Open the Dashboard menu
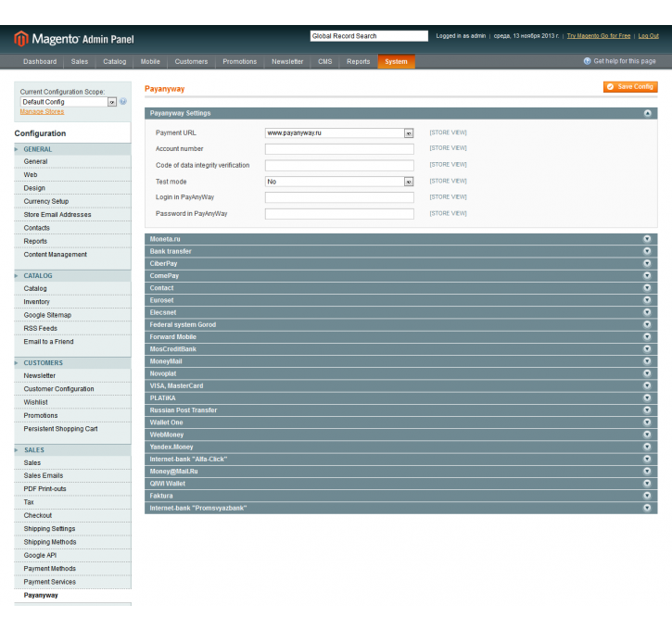 [x=40, y=62]
